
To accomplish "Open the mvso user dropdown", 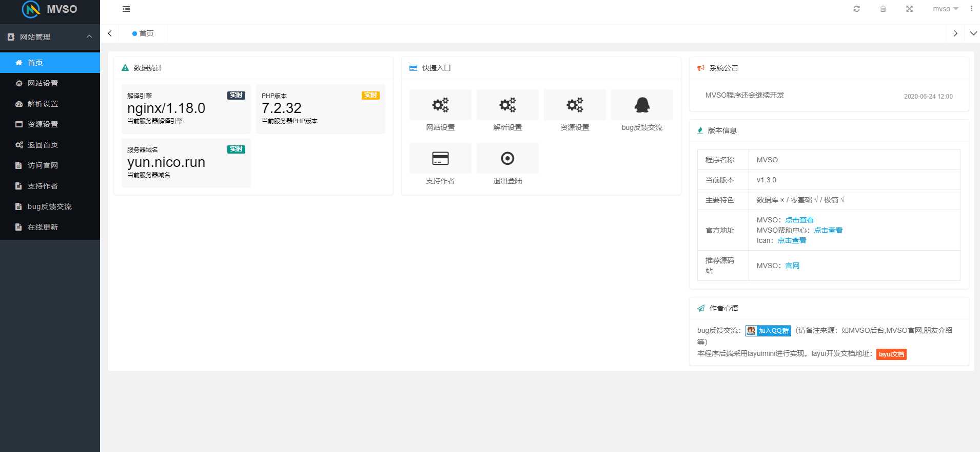I will pos(945,9).
